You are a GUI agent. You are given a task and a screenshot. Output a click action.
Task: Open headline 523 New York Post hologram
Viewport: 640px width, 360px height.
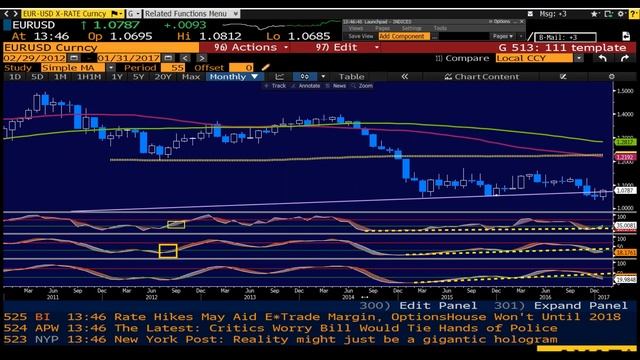(280, 340)
